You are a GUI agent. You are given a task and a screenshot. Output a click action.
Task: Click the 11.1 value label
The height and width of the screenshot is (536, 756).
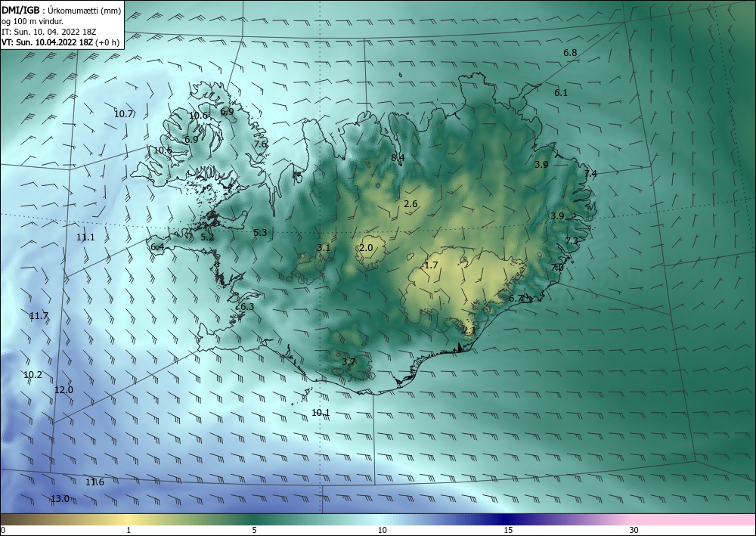[86, 237]
